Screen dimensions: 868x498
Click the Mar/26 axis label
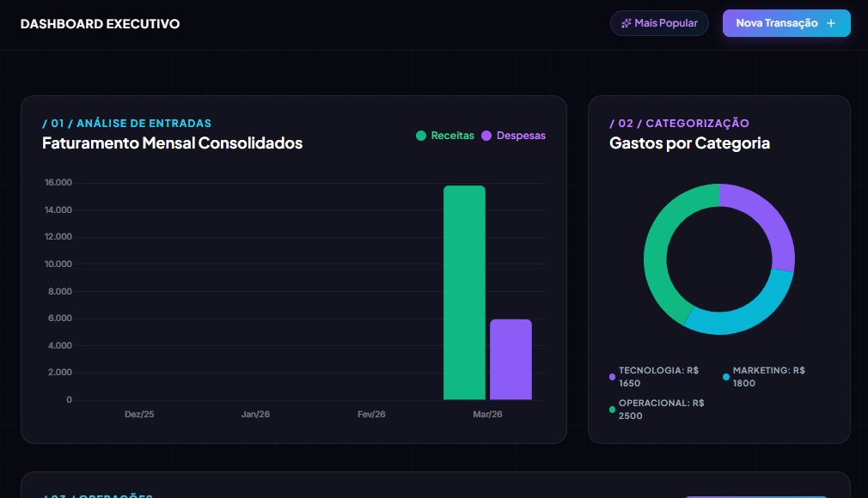point(487,415)
